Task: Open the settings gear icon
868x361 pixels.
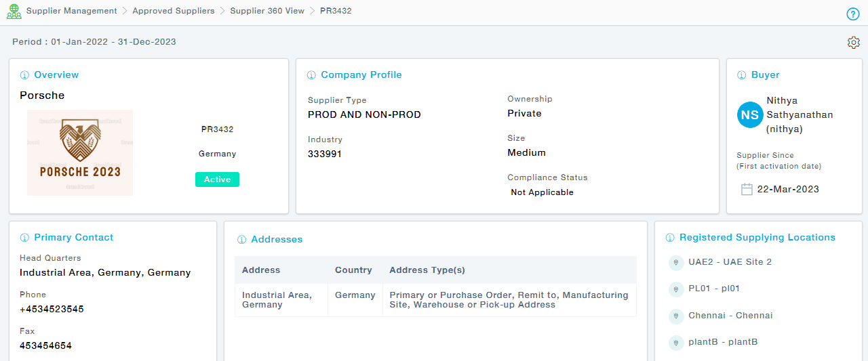Action: pyautogui.click(x=853, y=43)
